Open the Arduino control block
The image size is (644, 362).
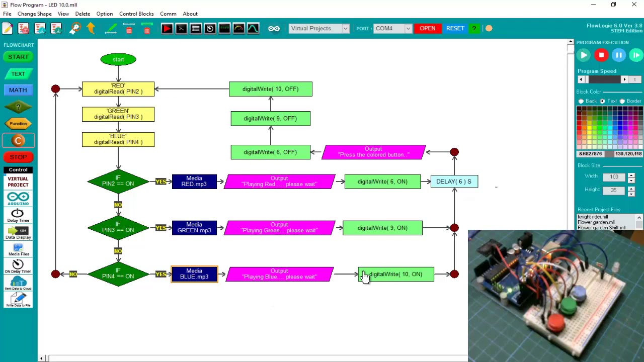click(x=18, y=199)
